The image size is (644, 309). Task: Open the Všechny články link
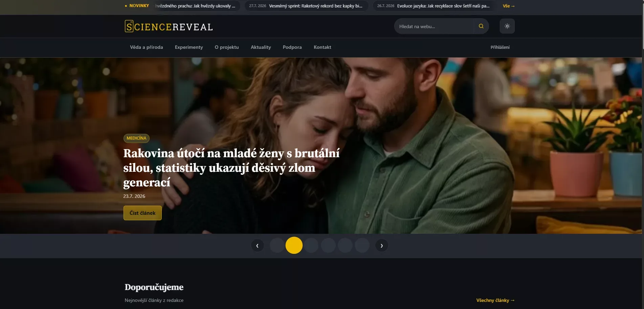[495, 300]
